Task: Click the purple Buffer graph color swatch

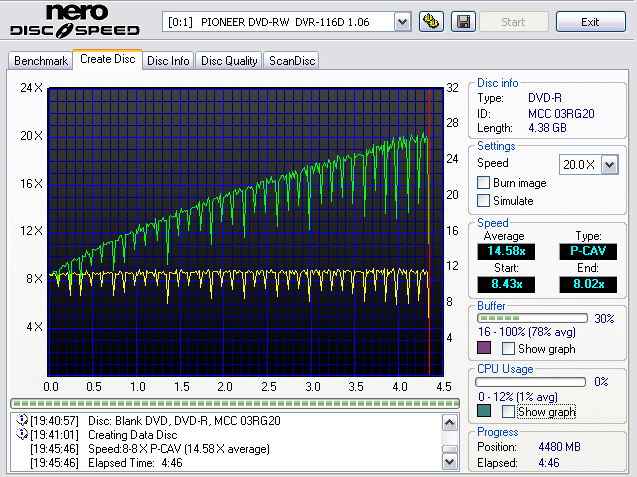Action: 485,348
